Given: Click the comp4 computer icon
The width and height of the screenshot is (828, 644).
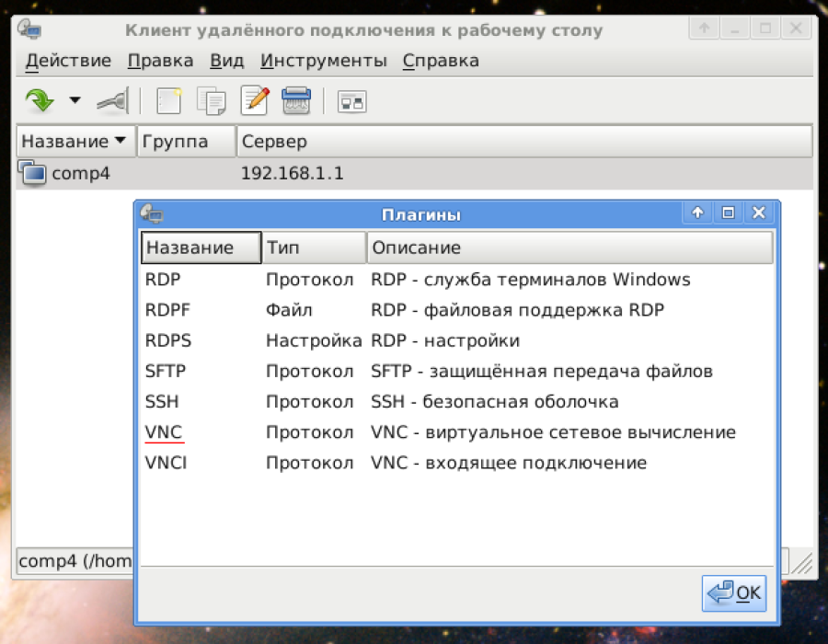Looking at the screenshot, I should pos(32,173).
